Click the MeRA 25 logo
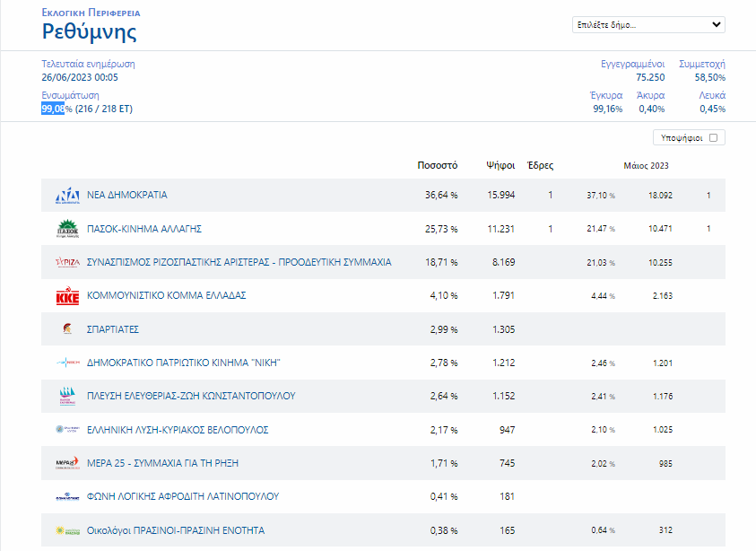The width and height of the screenshot is (756, 551). [67, 463]
